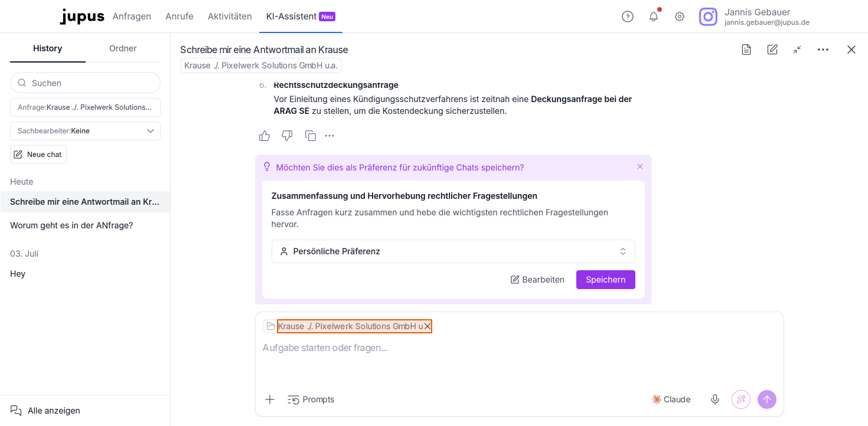Click the 'Neu' badge beside KI-Assistent
The image size is (868, 426).
327,17
